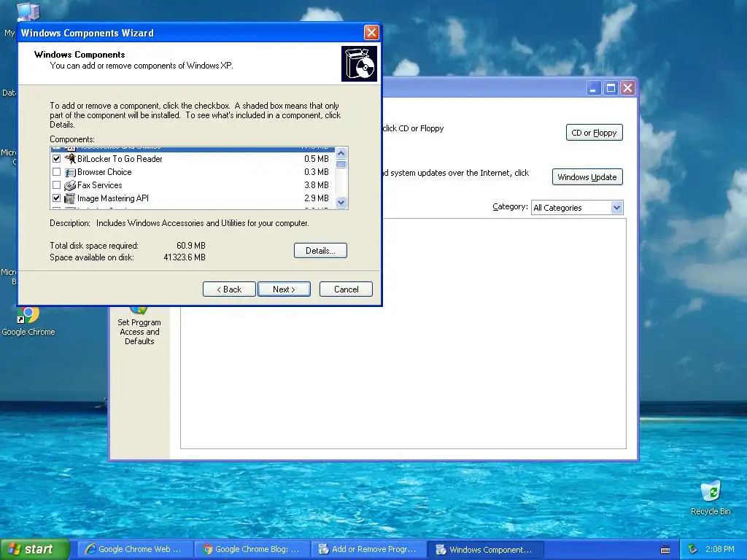The image size is (747, 560).
Task: Go to the previous step with Back
Action: tap(229, 289)
